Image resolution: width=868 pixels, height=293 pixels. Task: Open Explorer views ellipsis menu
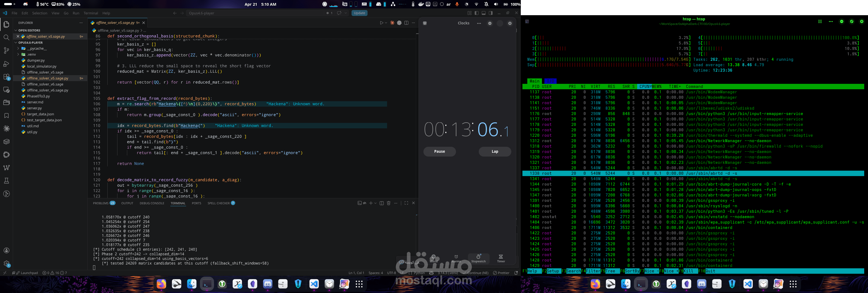tap(81, 23)
